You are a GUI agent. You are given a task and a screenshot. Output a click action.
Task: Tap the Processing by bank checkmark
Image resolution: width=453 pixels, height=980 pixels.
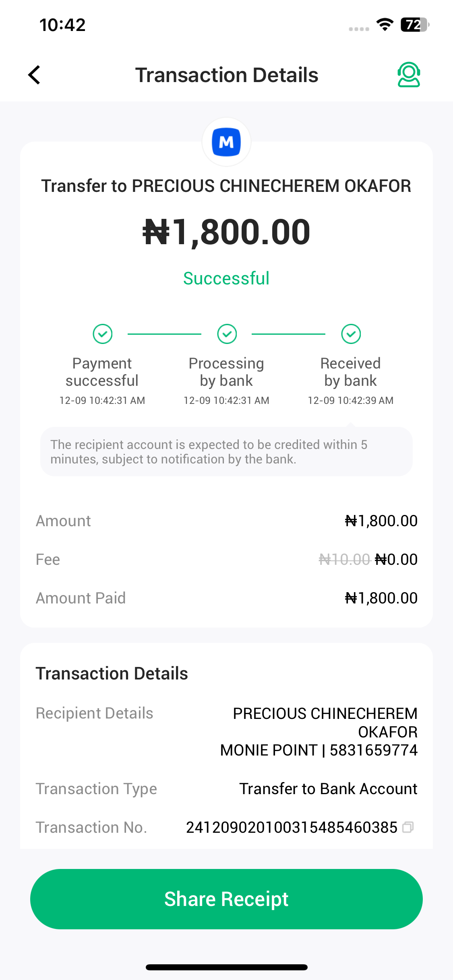(x=227, y=334)
